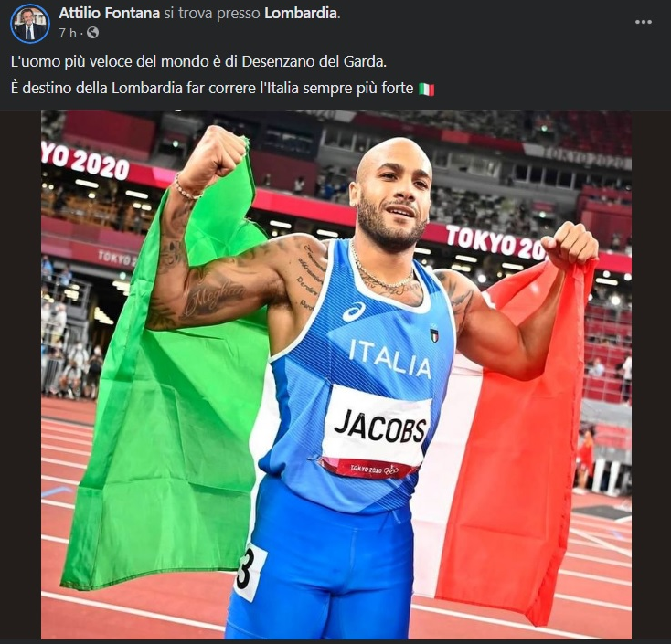Click the "YO 2020" banner at photo's left edge
671x644 pixels.
tap(85, 162)
